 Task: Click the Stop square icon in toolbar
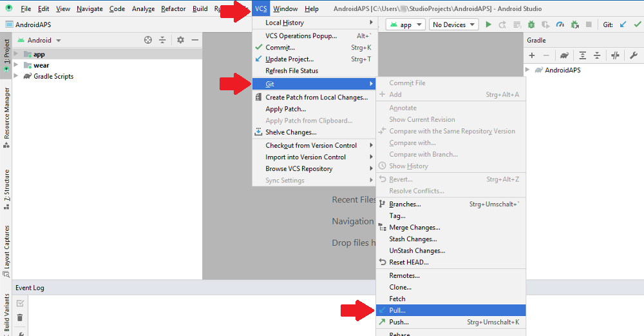[x=589, y=25]
